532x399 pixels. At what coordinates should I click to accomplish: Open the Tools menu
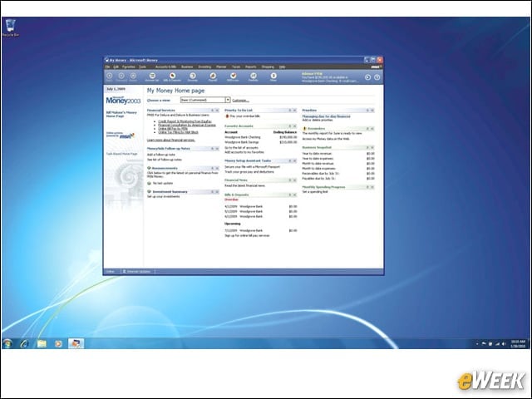pos(142,66)
